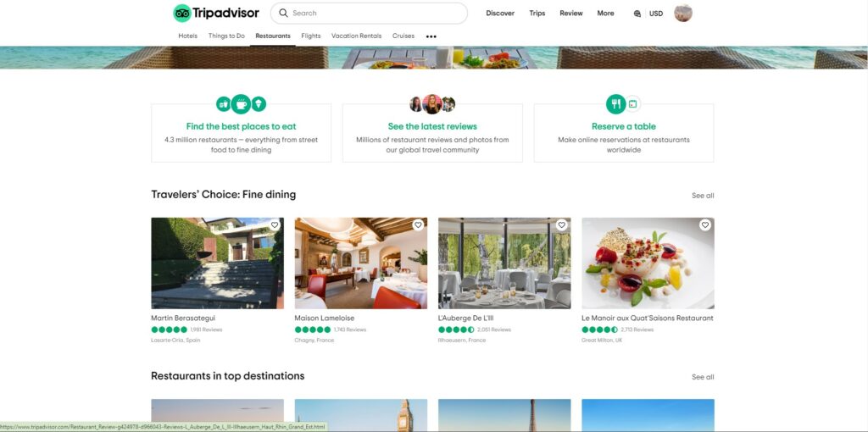The width and height of the screenshot is (868, 432).
Task: Open the user profile avatar
Action: coord(683,13)
